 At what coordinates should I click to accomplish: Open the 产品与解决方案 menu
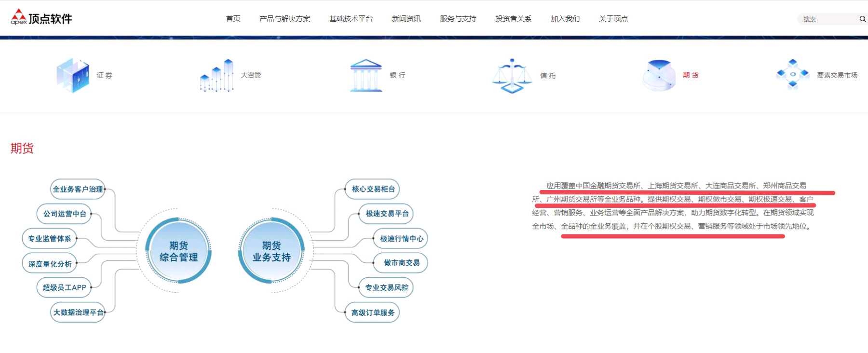[285, 19]
